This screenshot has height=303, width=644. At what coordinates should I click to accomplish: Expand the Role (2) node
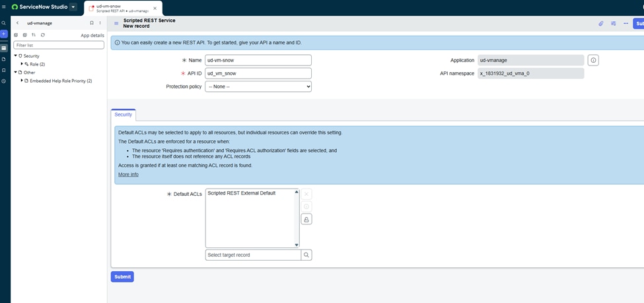pyautogui.click(x=22, y=64)
